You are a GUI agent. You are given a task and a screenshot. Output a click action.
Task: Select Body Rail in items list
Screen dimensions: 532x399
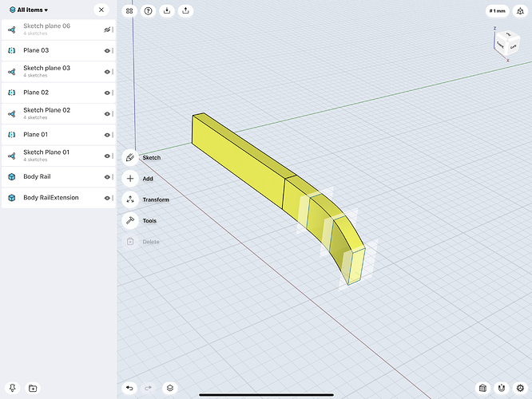point(58,177)
